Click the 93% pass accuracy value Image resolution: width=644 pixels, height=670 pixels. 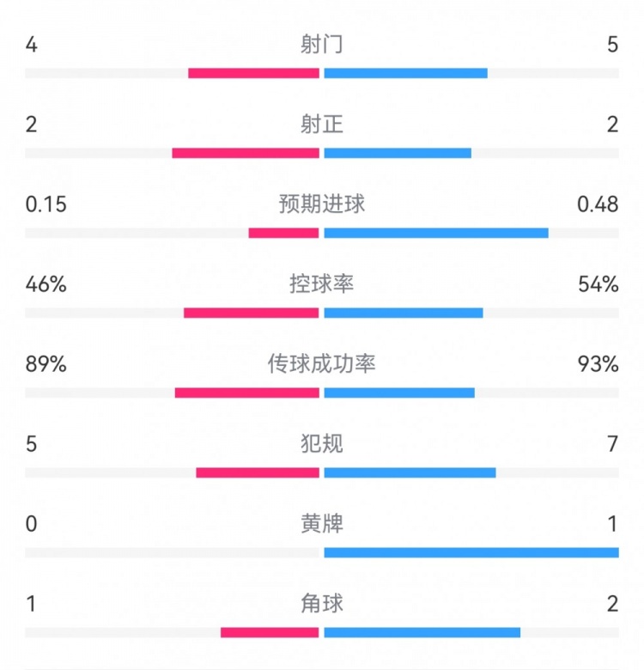click(x=598, y=364)
